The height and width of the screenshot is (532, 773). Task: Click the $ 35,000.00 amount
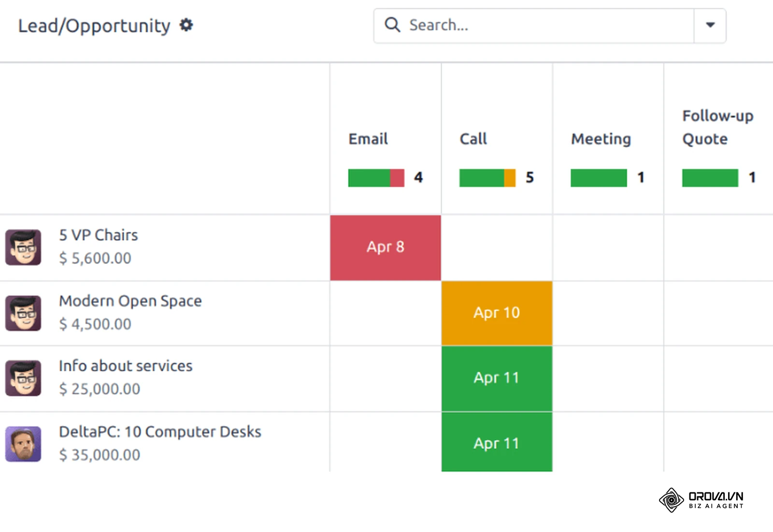(x=100, y=455)
